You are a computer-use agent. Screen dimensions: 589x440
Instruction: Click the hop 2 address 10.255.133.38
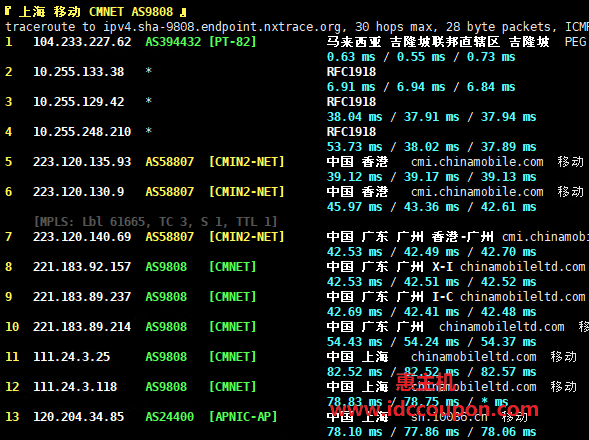pos(79,72)
